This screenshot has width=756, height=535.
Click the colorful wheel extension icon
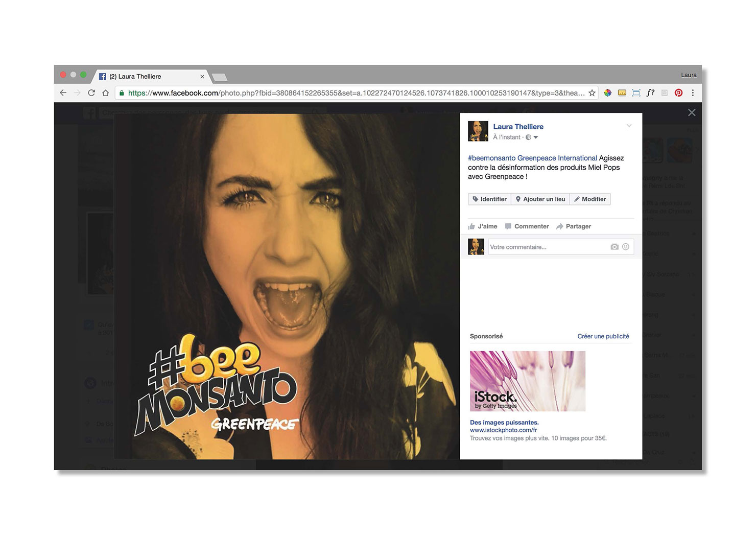pyautogui.click(x=607, y=93)
